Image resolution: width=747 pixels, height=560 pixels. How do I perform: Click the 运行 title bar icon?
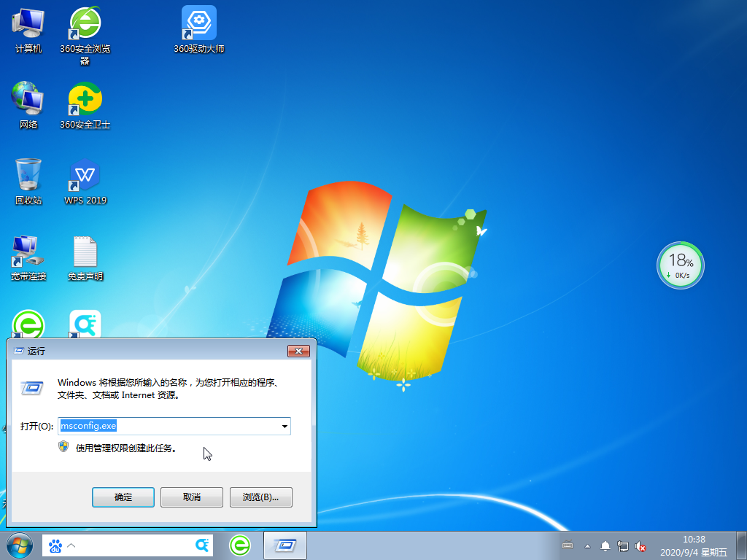[19, 351]
